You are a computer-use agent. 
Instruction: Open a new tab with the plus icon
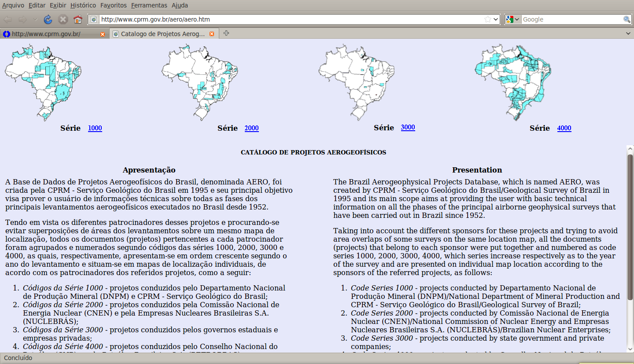pos(226,33)
